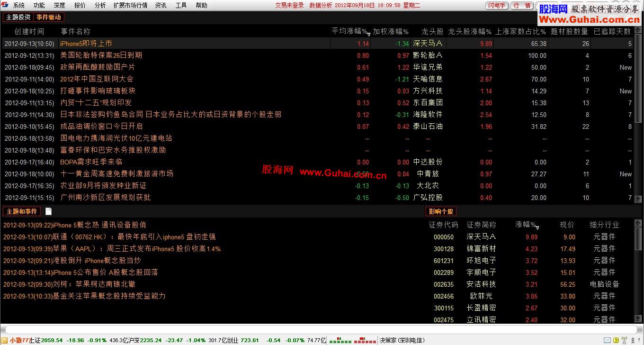Click the yellow up-arrow icon in status bar
The height and width of the screenshot is (345, 644).
[x=617, y=340]
